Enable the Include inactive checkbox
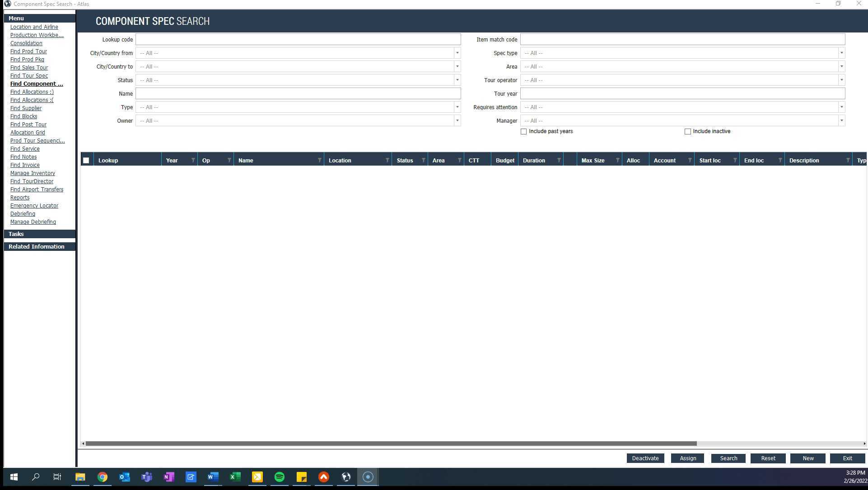The width and height of the screenshot is (868, 490). pos(688,131)
